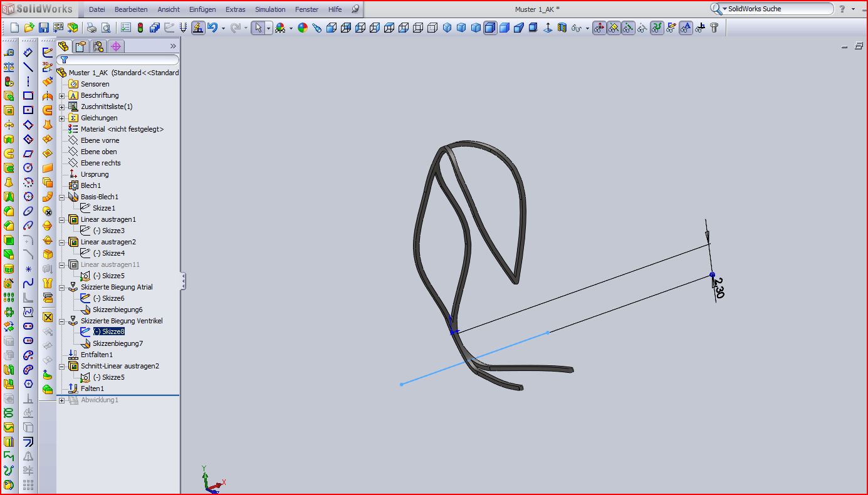Open the view orientation arrow icon

click(x=548, y=28)
